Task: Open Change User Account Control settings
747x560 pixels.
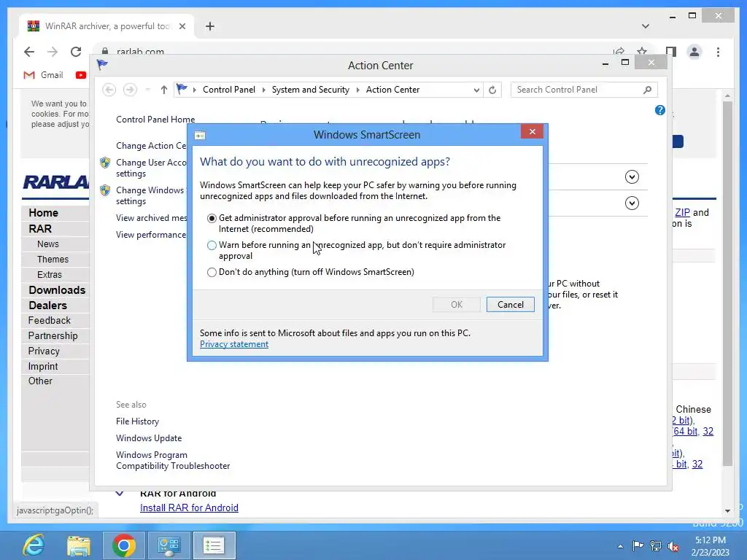Action: (151, 168)
